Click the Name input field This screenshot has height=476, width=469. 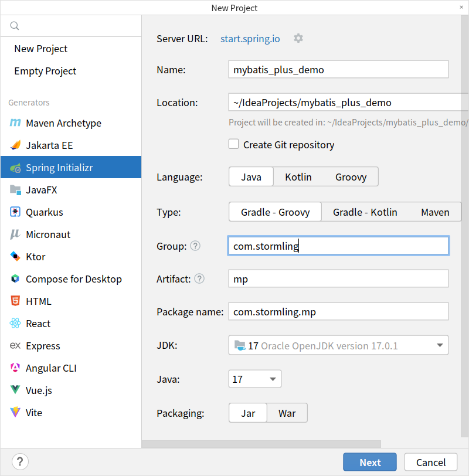tap(338, 70)
